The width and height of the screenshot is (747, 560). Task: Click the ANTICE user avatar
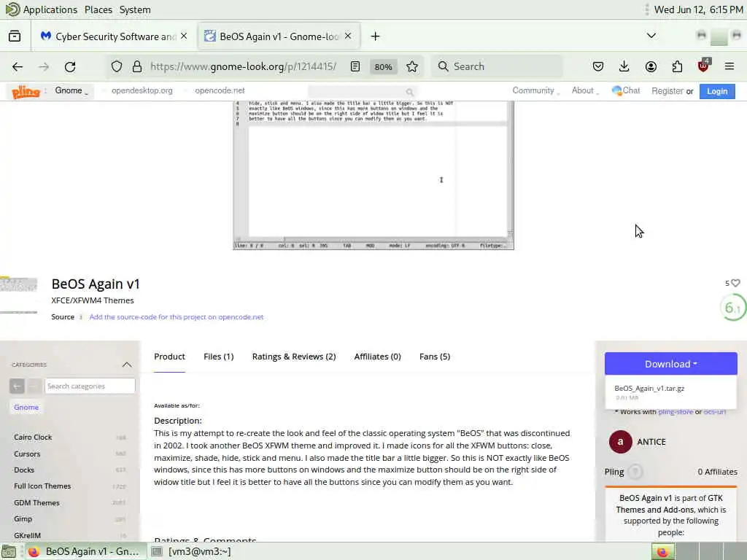tap(620, 442)
